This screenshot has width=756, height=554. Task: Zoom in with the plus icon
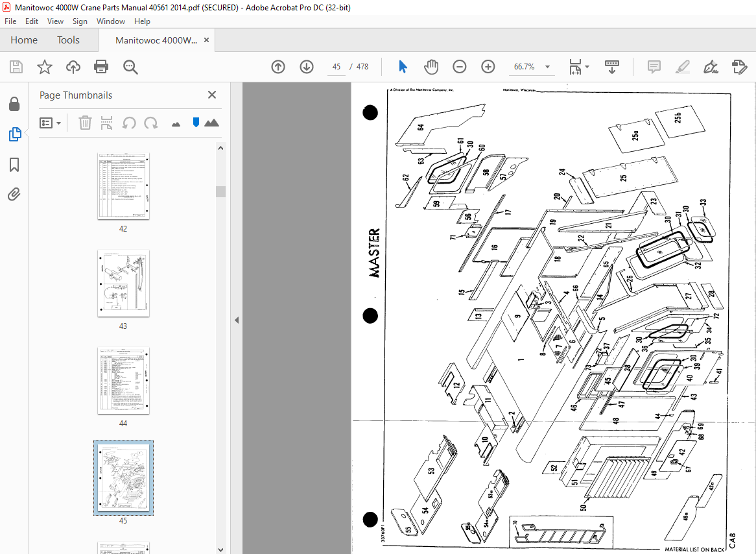point(488,67)
